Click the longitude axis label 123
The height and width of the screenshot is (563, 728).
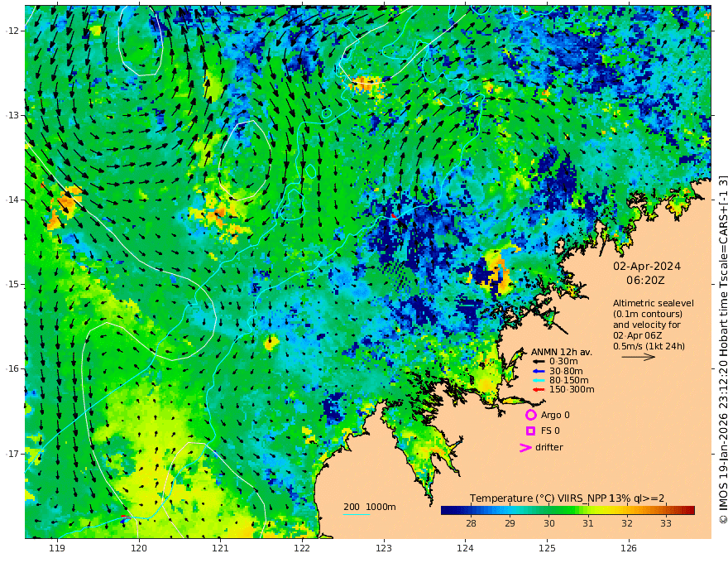(384, 548)
